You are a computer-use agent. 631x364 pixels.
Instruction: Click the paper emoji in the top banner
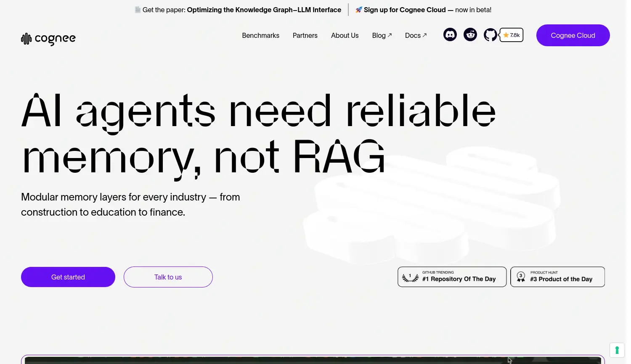point(138,9)
